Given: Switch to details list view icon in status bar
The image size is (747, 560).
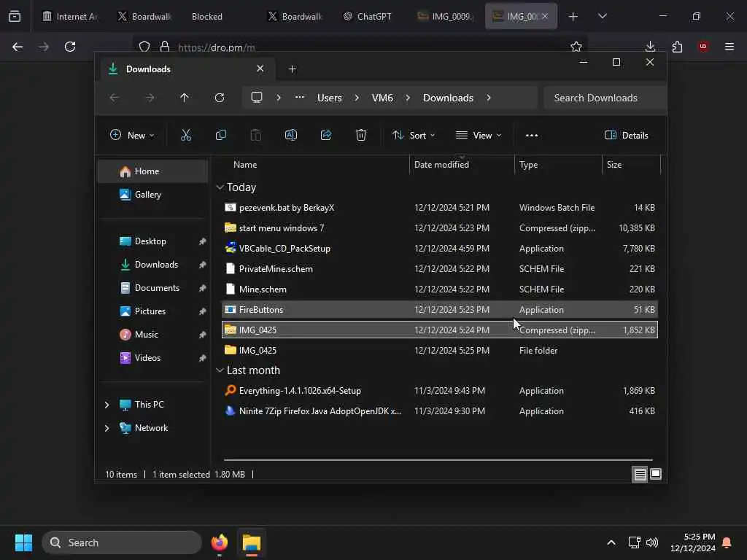Looking at the screenshot, I should click(x=640, y=474).
